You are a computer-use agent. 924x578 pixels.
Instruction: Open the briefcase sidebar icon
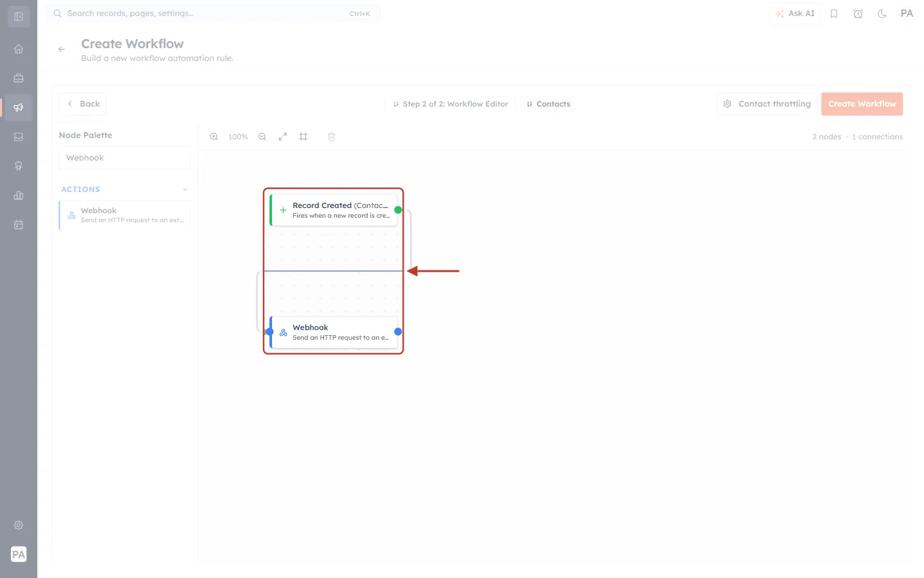(x=19, y=78)
